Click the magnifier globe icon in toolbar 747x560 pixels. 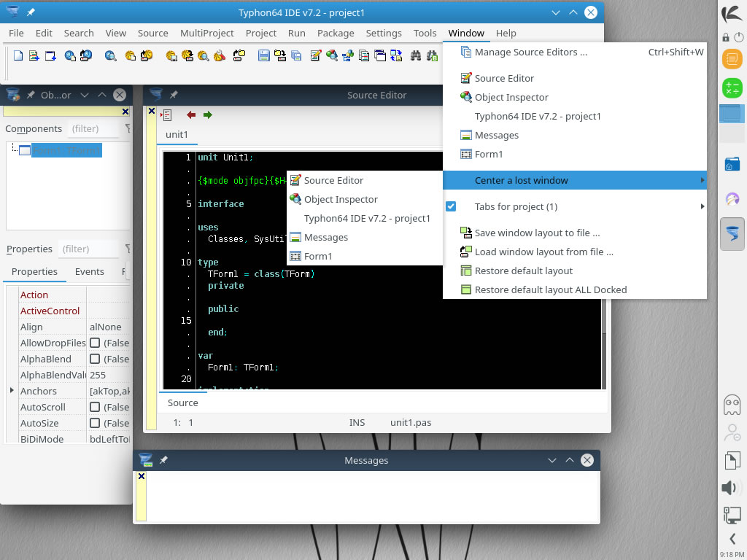pos(111,55)
